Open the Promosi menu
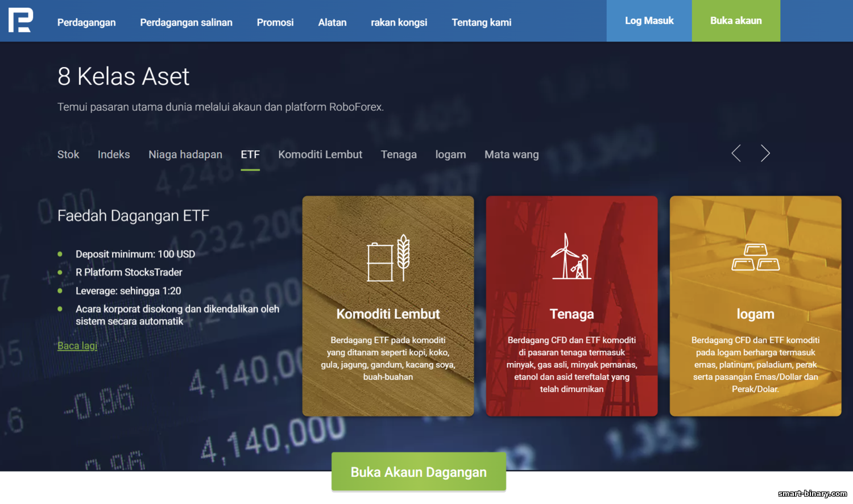Image resolution: width=853 pixels, height=504 pixels. pyautogui.click(x=275, y=22)
